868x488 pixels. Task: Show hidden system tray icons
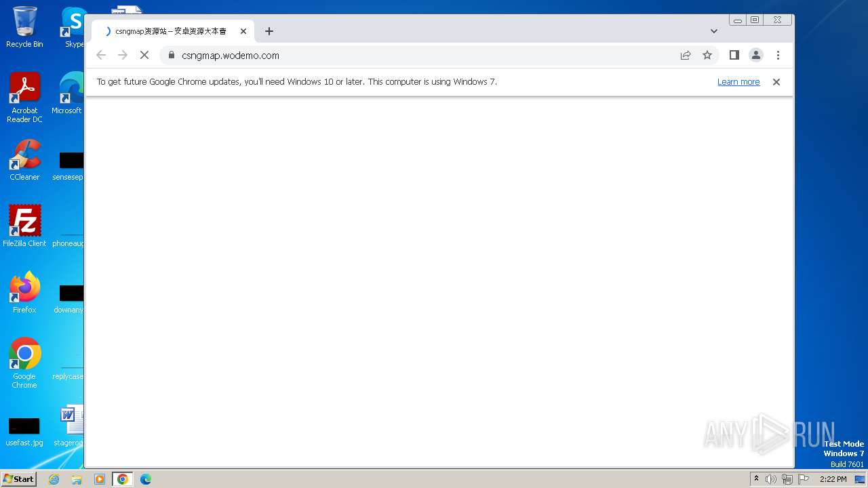(x=757, y=479)
